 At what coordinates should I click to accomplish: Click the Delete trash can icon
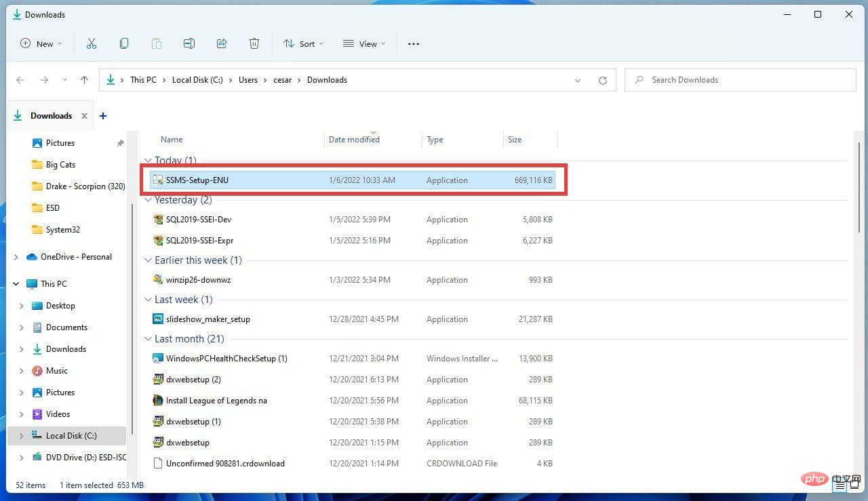(254, 43)
